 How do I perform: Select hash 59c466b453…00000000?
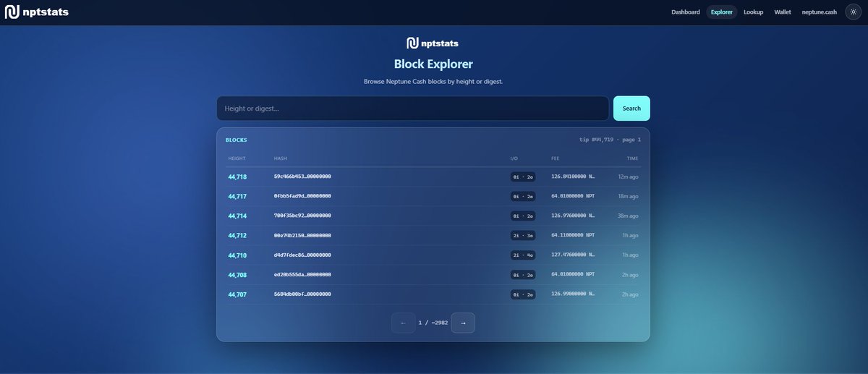302,177
